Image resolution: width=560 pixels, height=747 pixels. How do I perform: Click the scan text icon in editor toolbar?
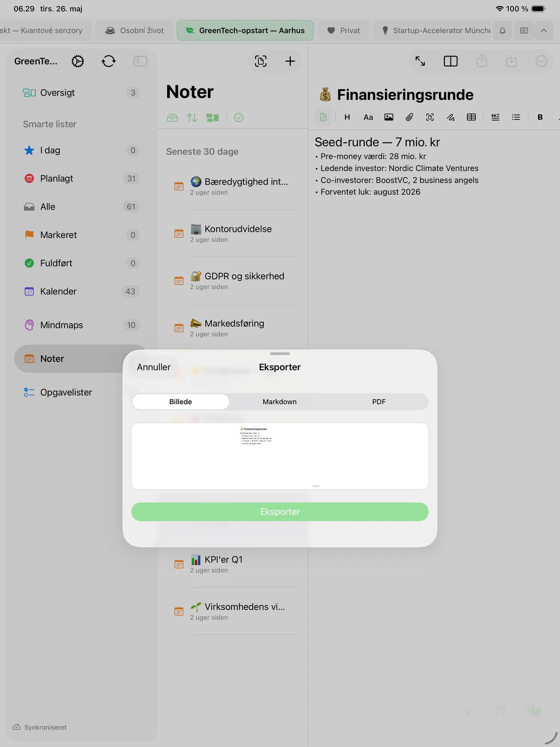pyautogui.click(x=430, y=117)
